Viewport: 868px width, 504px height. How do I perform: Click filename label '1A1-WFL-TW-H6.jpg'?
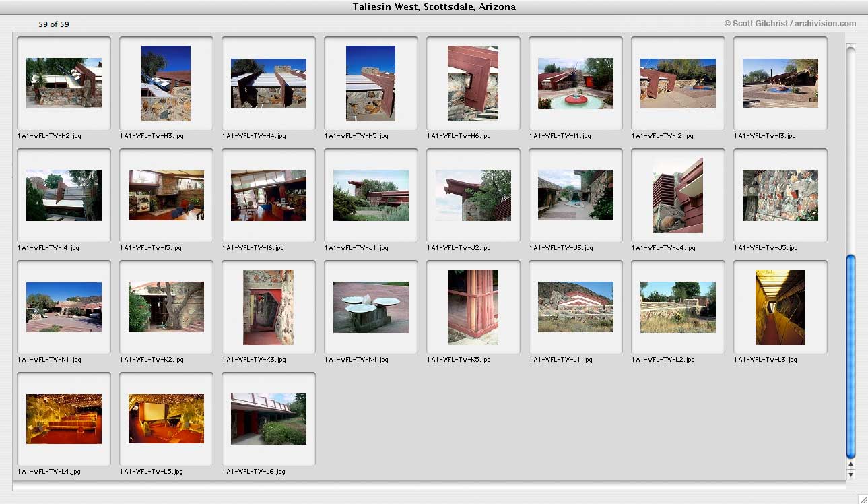pos(459,136)
